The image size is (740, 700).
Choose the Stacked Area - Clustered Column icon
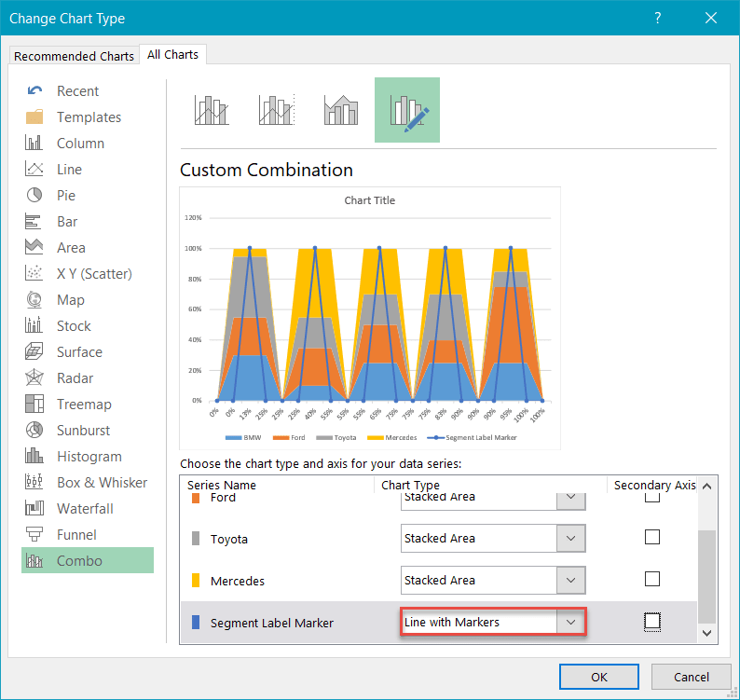click(x=341, y=110)
